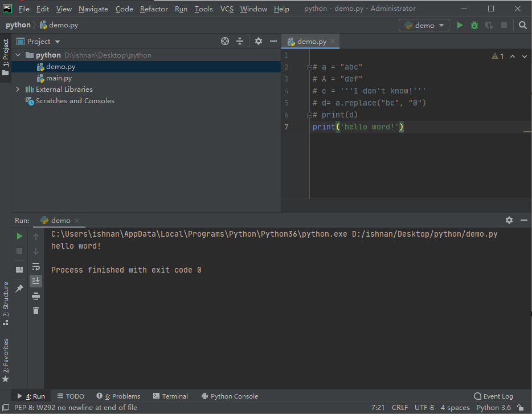Open the Navigate menu
This screenshot has width=532, height=414.
pos(93,9)
